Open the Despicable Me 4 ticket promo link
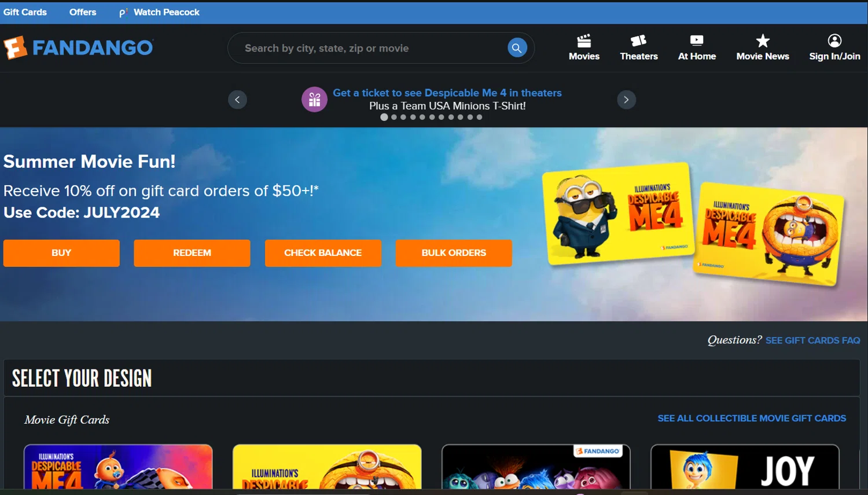This screenshot has height=495, width=868. 447,93
